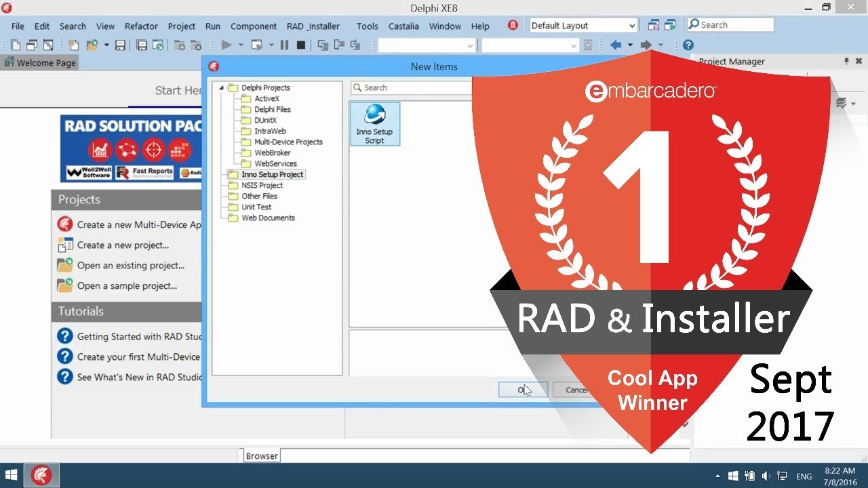This screenshot has height=488, width=868.
Task: Click the Step Over debug icon
Action: click(338, 45)
